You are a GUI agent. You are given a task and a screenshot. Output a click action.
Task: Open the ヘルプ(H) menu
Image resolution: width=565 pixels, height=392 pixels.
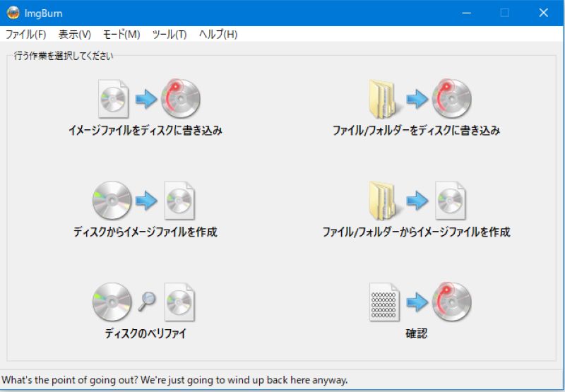click(218, 35)
